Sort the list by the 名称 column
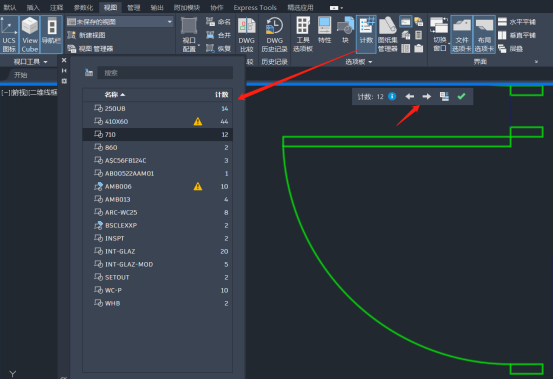553x380 pixels. tap(115, 95)
